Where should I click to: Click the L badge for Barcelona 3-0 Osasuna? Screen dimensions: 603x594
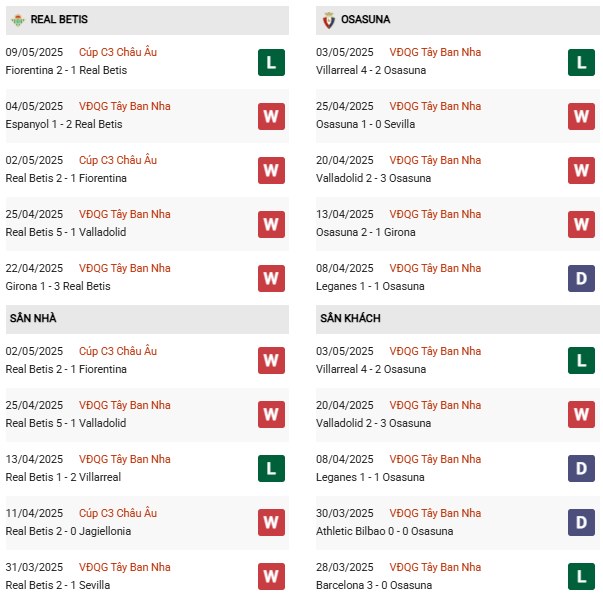tap(581, 576)
